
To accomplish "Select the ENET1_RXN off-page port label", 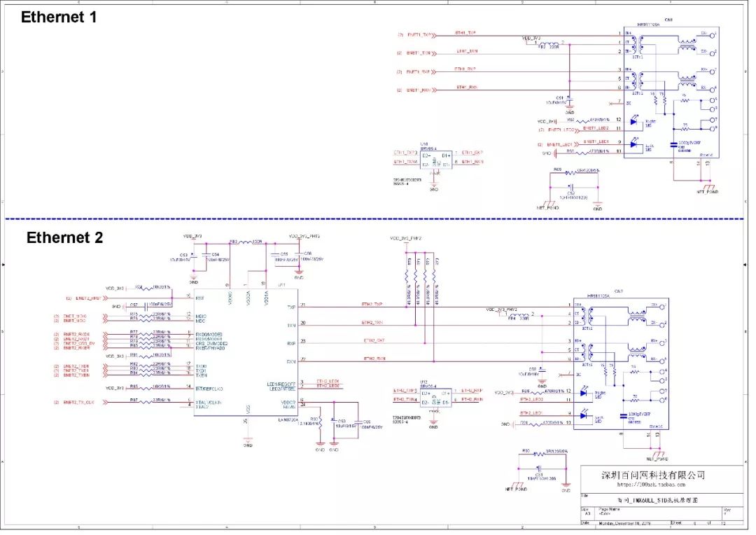I will click(x=418, y=90).
